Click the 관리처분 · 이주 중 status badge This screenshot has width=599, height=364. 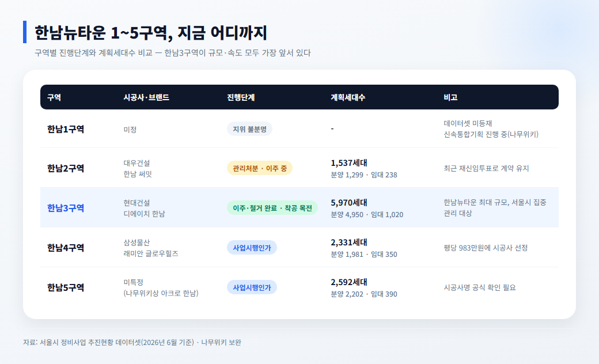tap(260, 168)
